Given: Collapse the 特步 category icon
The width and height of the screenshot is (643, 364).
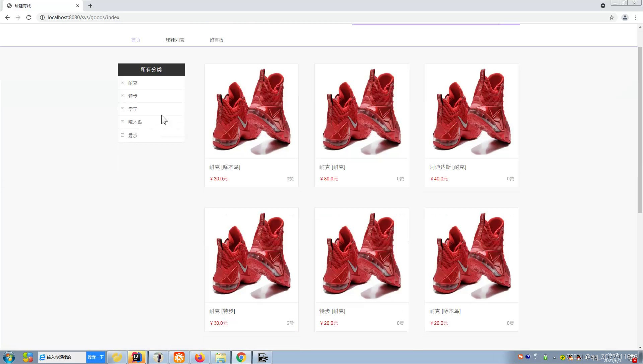Looking at the screenshot, I should [122, 96].
